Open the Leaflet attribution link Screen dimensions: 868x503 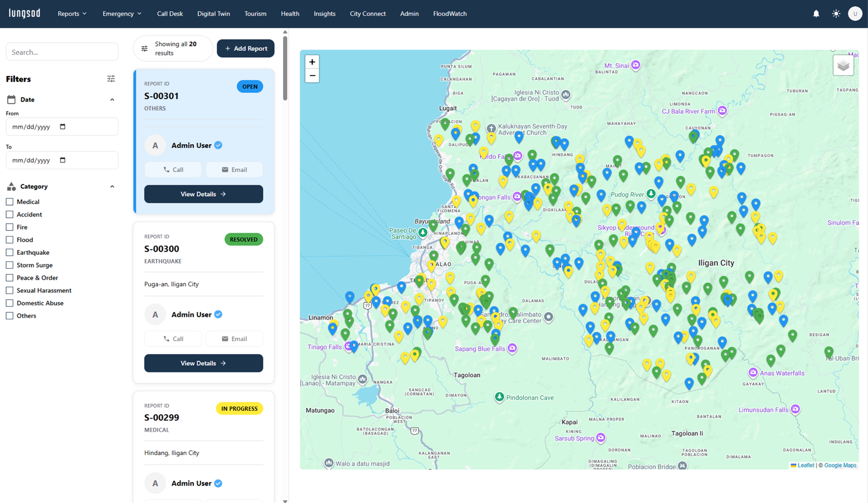[x=802, y=465]
